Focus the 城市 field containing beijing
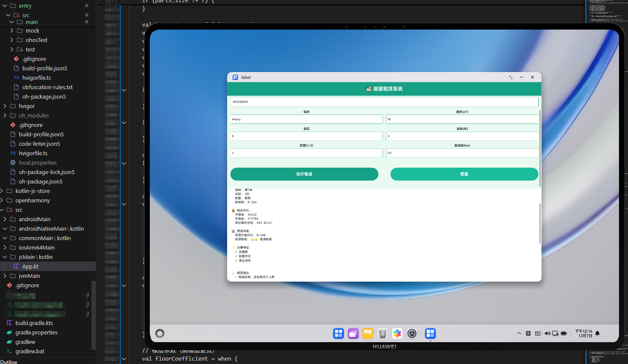 [x=306, y=119]
